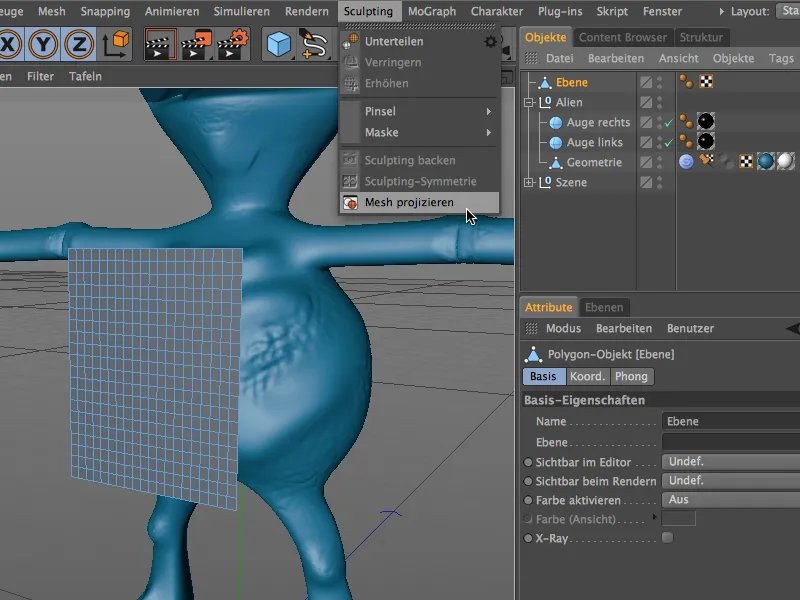Click black material tag on Auge rechts
This screenshot has height=600, width=800.
pos(706,121)
